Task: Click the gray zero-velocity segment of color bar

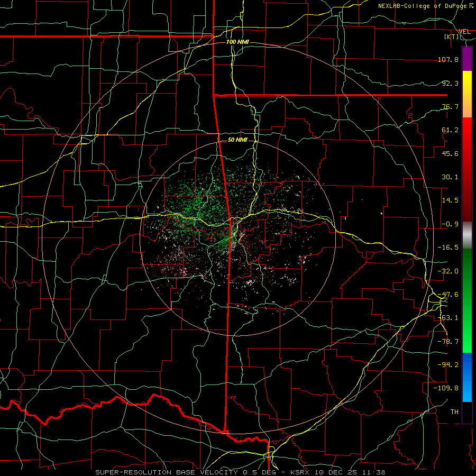Action: 467,235
